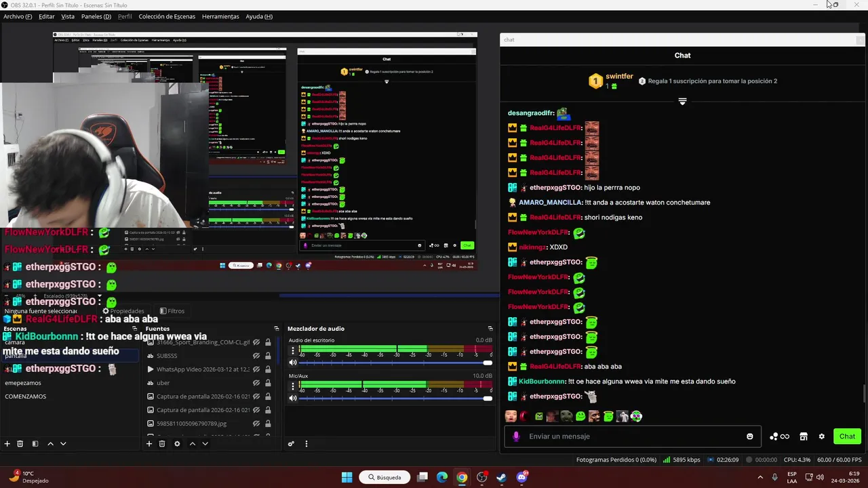This screenshot has height=488, width=868.
Task: Open the channel points infinity icon
Action: click(x=780, y=436)
